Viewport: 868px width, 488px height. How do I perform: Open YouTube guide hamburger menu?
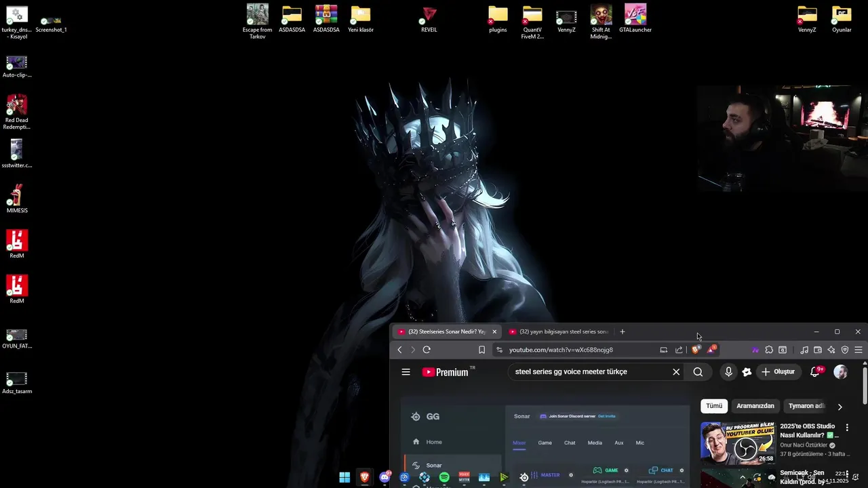coord(406,371)
